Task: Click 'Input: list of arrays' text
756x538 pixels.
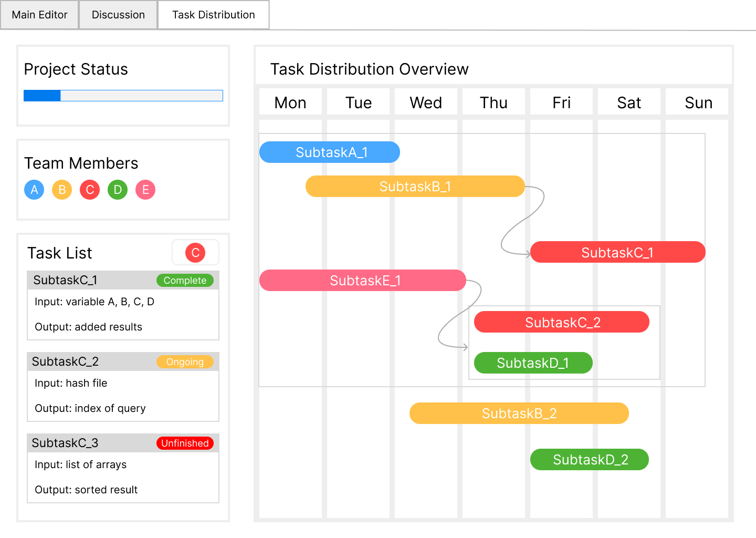Action: [x=80, y=464]
